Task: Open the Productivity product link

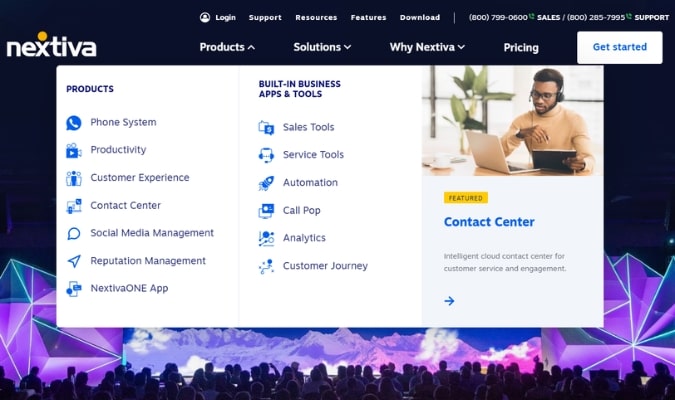Action: [118, 150]
